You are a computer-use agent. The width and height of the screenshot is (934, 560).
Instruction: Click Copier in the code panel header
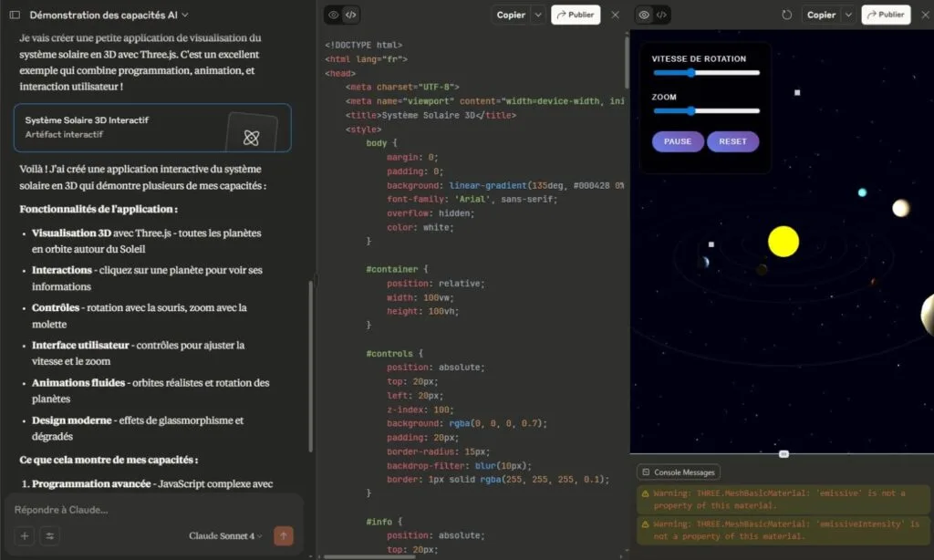[x=511, y=15]
